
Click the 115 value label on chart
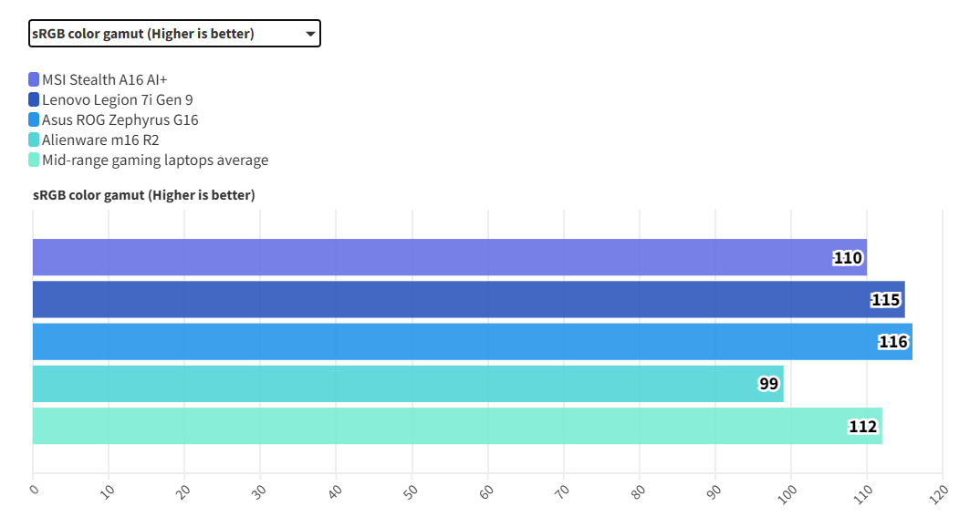point(885,300)
